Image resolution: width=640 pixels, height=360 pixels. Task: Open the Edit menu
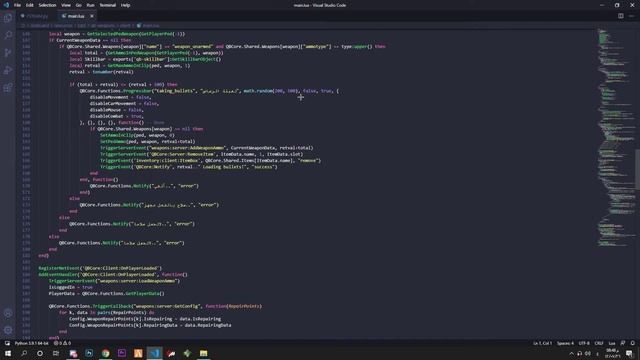point(29,5)
